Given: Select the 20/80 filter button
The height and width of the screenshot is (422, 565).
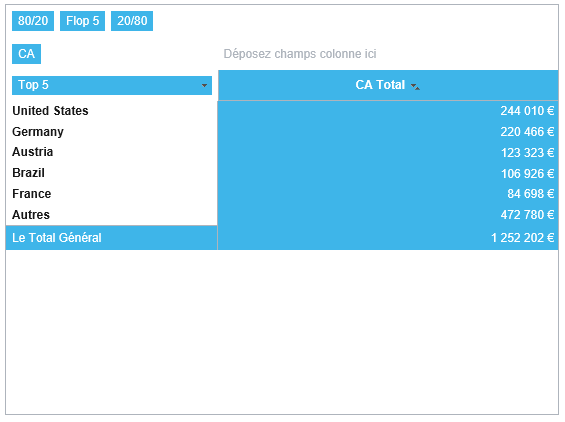Looking at the screenshot, I should click(x=132, y=21).
